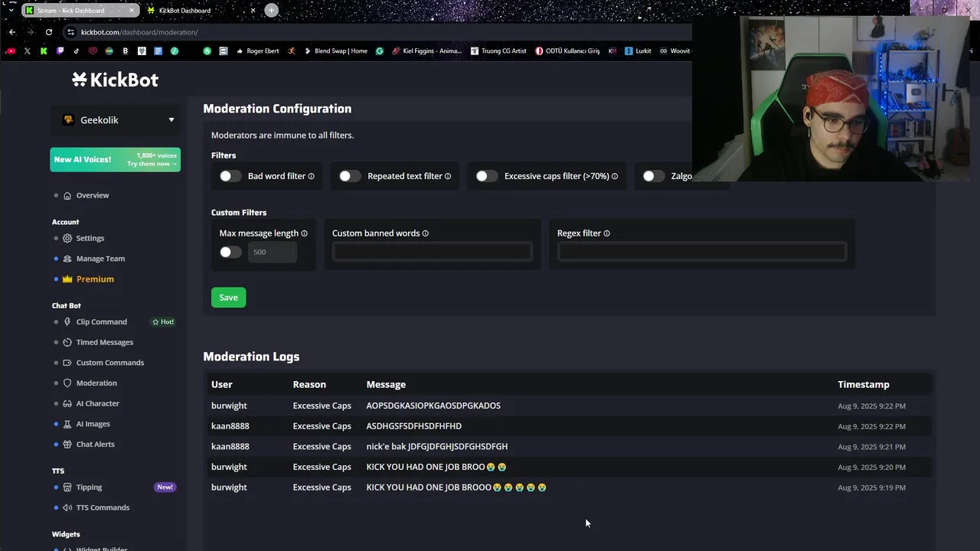Click the ASDHGSFSDFHSDFHFHD message
This screenshot has height=551, width=980.
click(414, 426)
